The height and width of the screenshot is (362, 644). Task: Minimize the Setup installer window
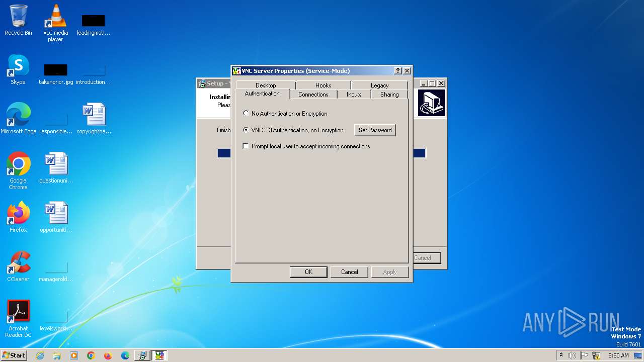tap(424, 83)
